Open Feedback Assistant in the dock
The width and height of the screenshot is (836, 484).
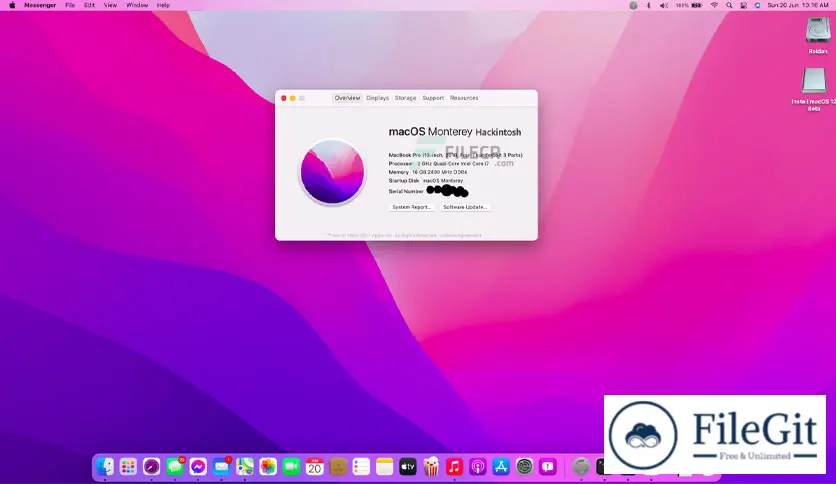point(548,467)
